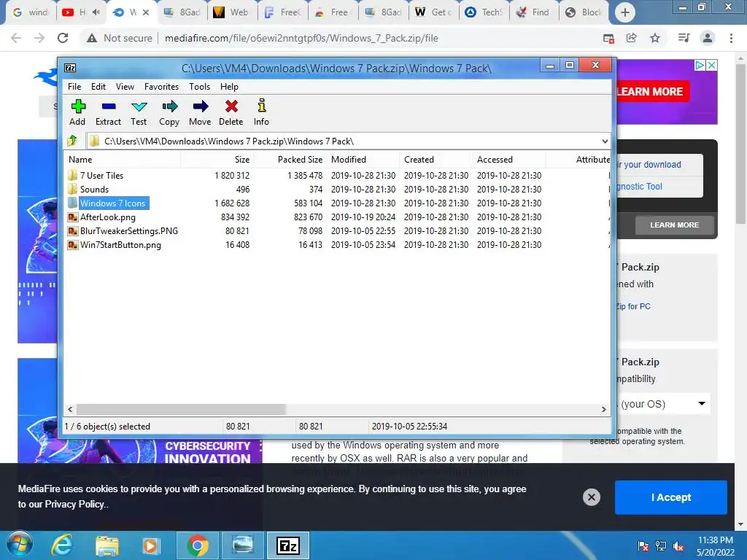The width and height of the screenshot is (747, 560).
Task: Switch to the Find tab
Action: [x=533, y=12]
